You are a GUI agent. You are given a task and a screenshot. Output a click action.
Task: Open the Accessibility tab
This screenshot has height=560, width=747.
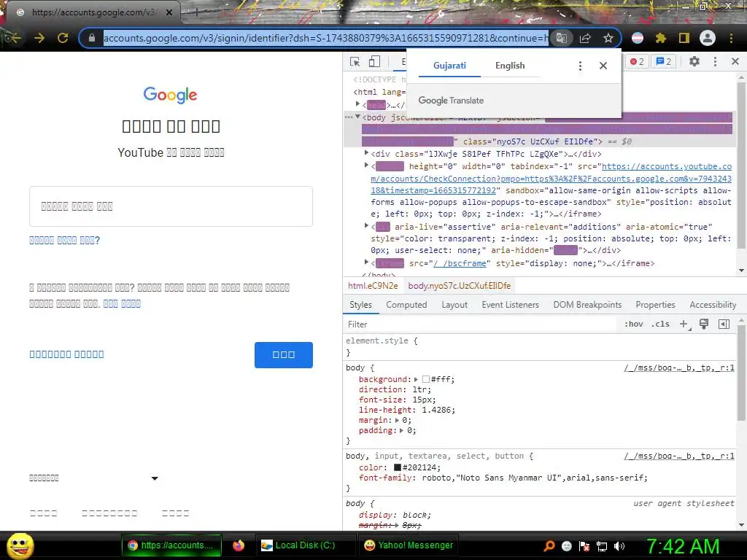713,305
